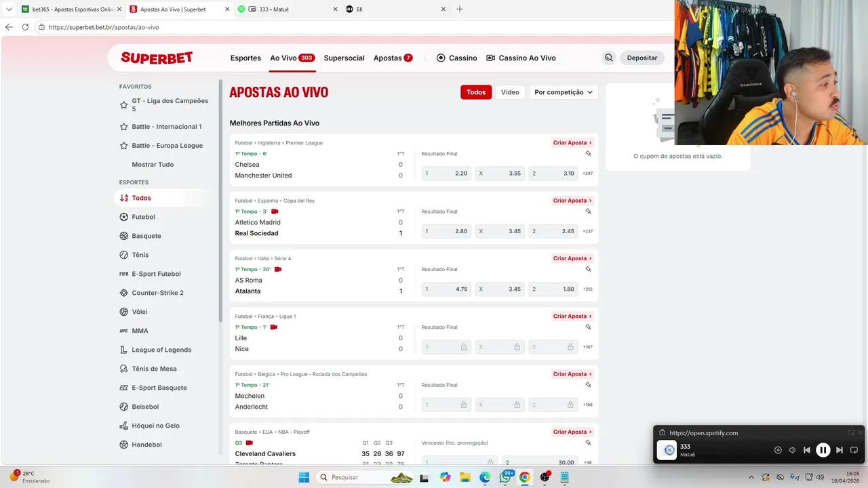Screen dimensions: 868x488
Task: Pin the Mechelen vs Anderlecht match
Action: pyautogui.click(x=589, y=385)
